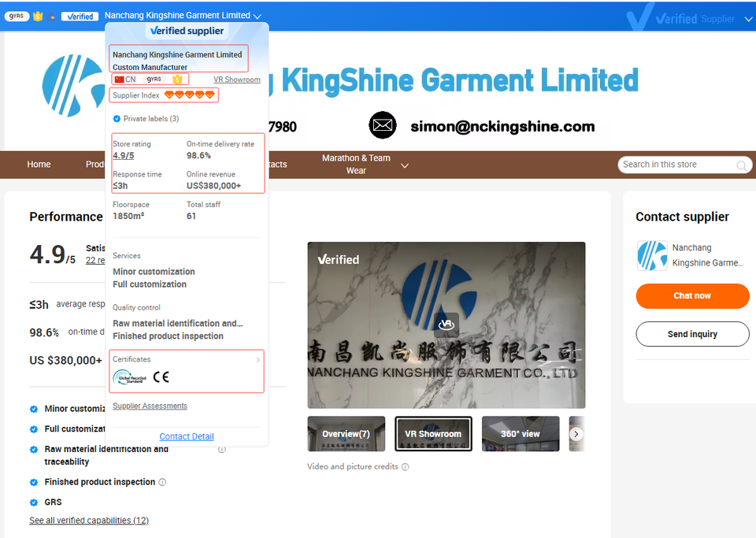Click the gold supplier crown icon in top bar
756x538 pixels.
38,16
